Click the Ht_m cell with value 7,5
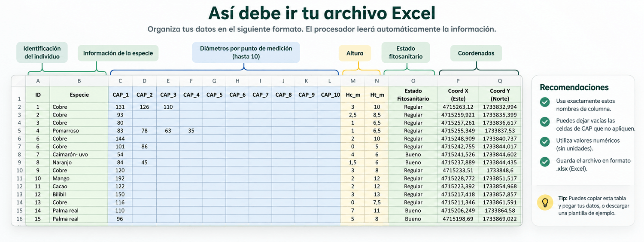The height and width of the screenshot is (242, 644). tap(377, 202)
